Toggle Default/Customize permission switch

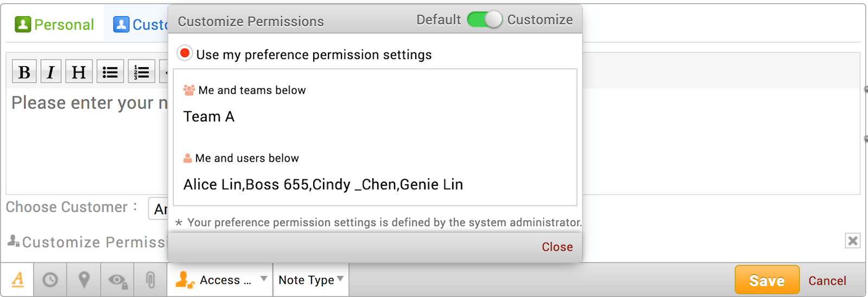[484, 20]
